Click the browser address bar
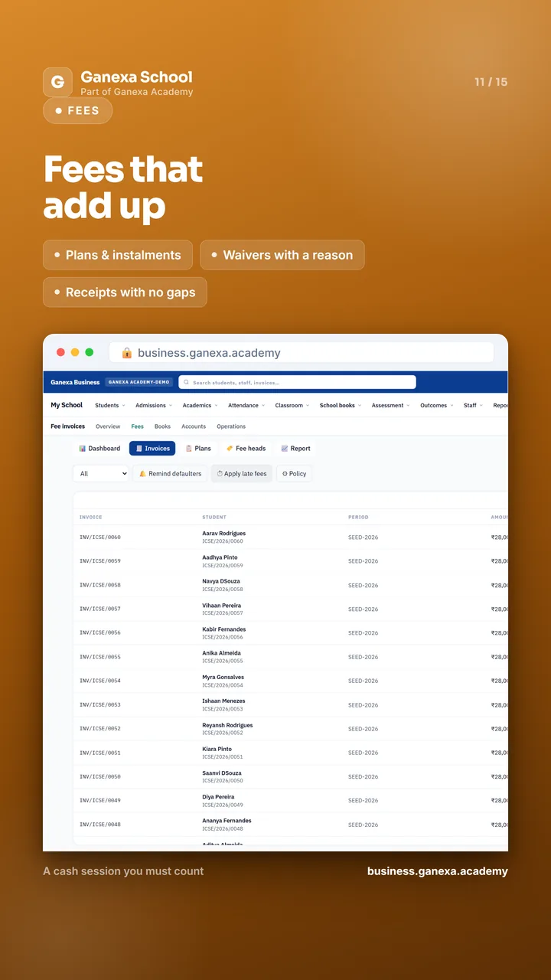Screen dimensions: 551x980 click(302, 353)
